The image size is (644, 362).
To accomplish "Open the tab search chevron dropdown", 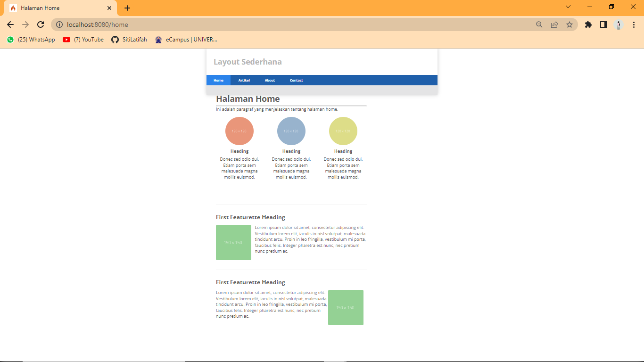I will click(x=568, y=7).
